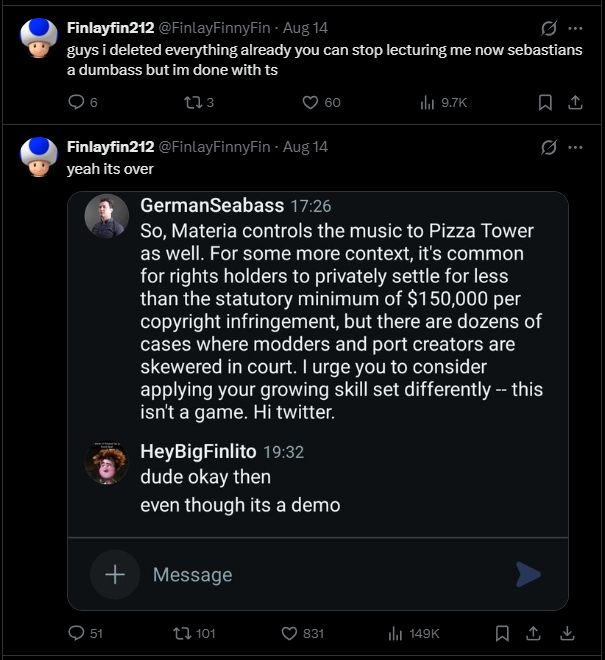
Task: Like the tweet with 831 likes
Action: pos(291,633)
